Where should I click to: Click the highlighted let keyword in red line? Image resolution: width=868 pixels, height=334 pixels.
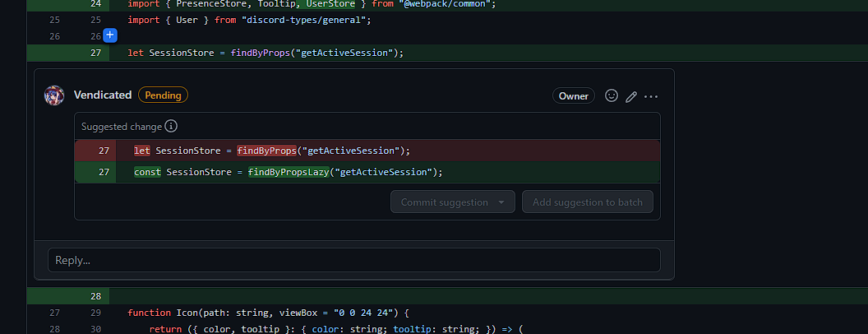click(142, 151)
